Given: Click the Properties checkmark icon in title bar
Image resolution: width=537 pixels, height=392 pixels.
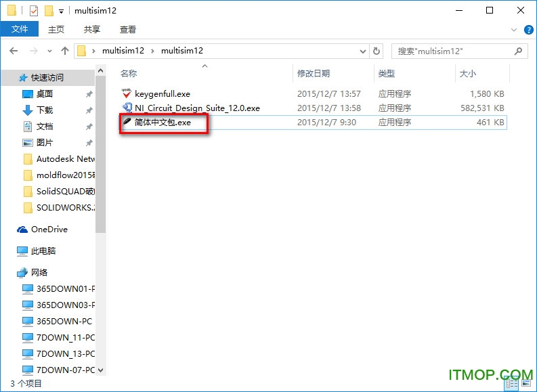Looking at the screenshot, I should [x=34, y=11].
